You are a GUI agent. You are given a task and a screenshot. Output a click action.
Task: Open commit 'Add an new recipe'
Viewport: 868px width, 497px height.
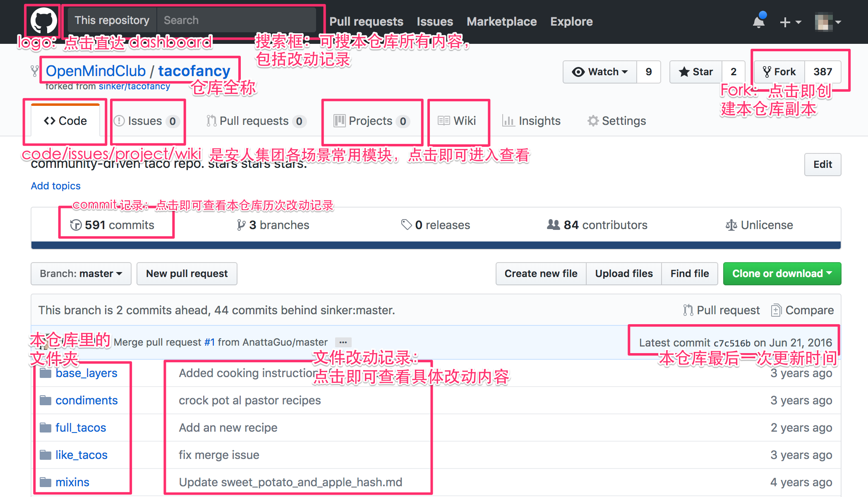[228, 428]
